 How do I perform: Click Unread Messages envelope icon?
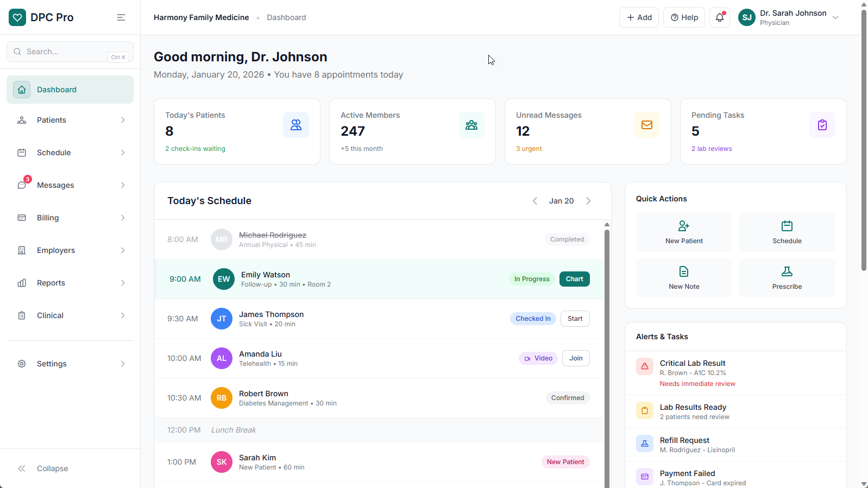(x=647, y=125)
